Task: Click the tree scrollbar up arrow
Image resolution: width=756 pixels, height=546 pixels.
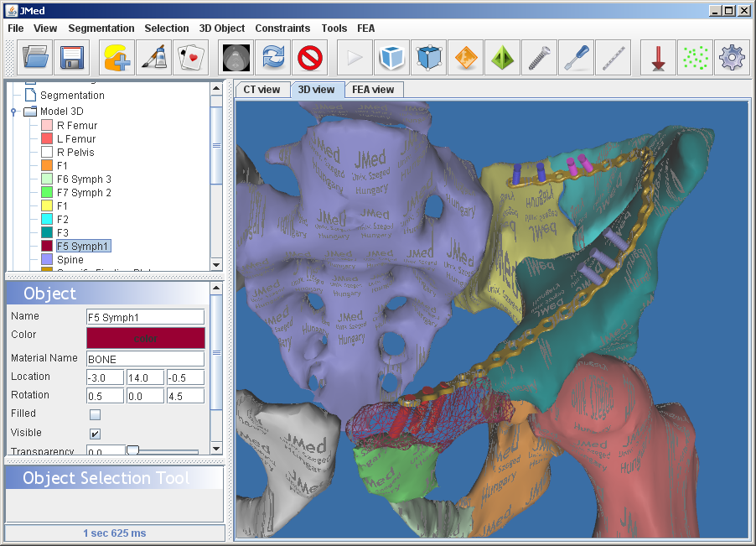Action: pyautogui.click(x=216, y=88)
